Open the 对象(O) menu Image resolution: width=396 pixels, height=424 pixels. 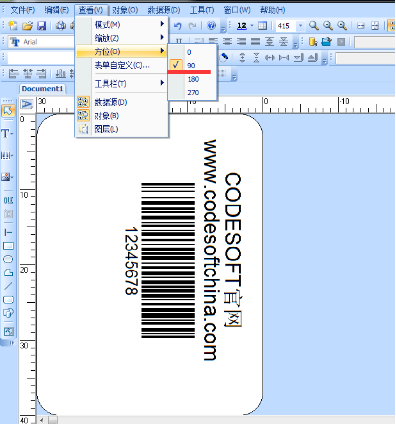125,10
